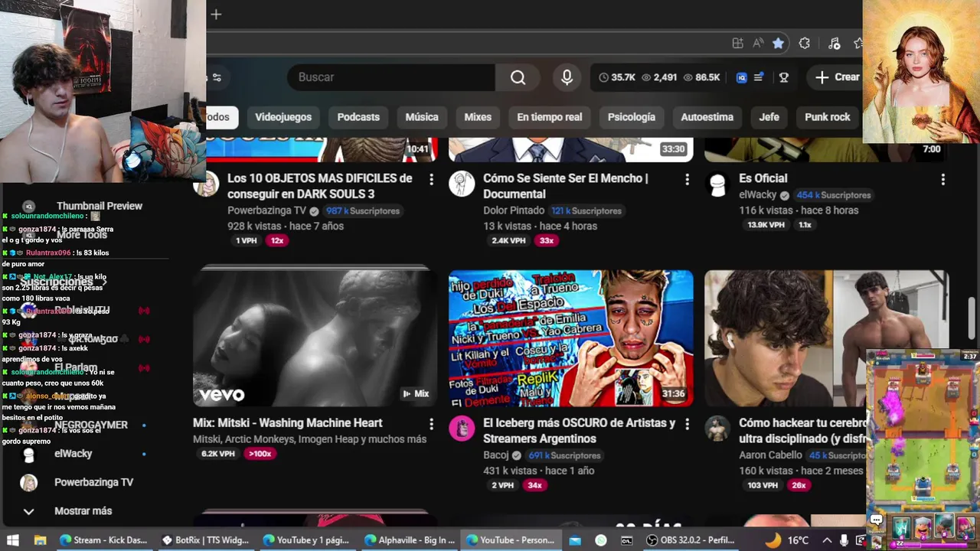Select the Punk rock category chip

tap(828, 117)
